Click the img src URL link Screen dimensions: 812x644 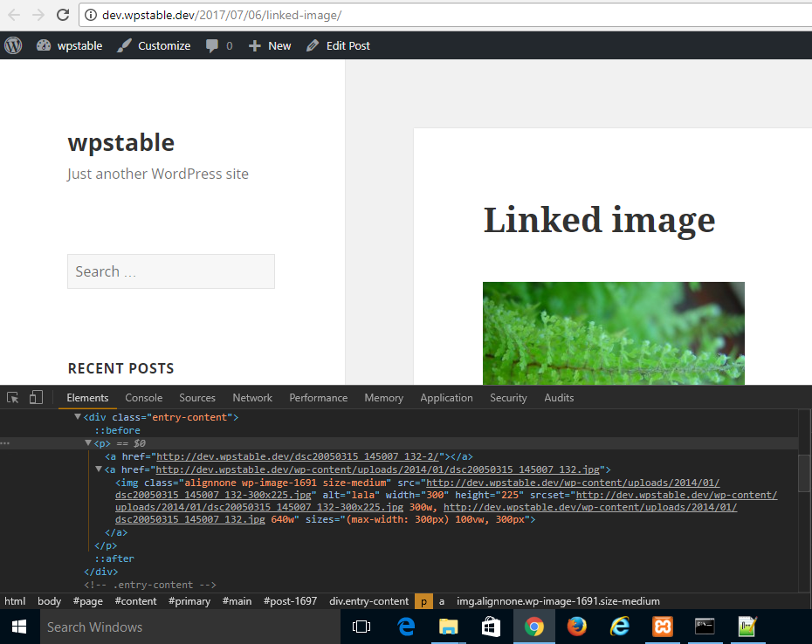pyautogui.click(x=573, y=483)
